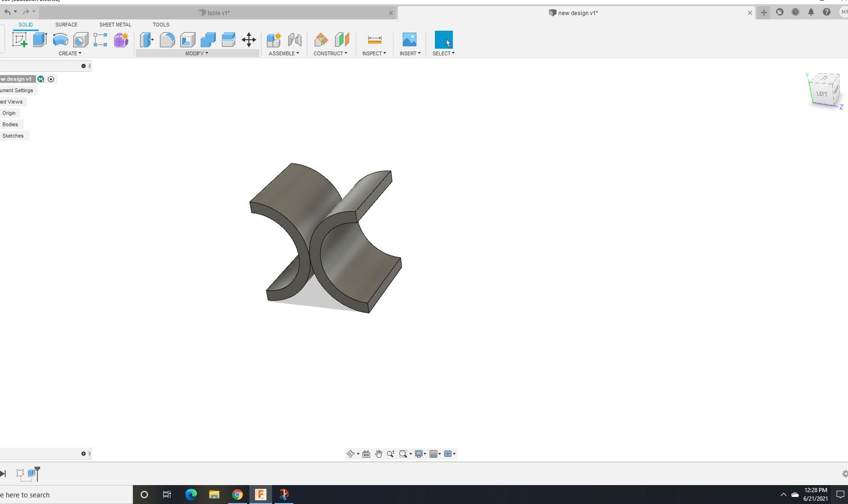Switch to the table v1 document tab
Image resolution: width=848 pixels, height=504 pixels.
(x=215, y=13)
